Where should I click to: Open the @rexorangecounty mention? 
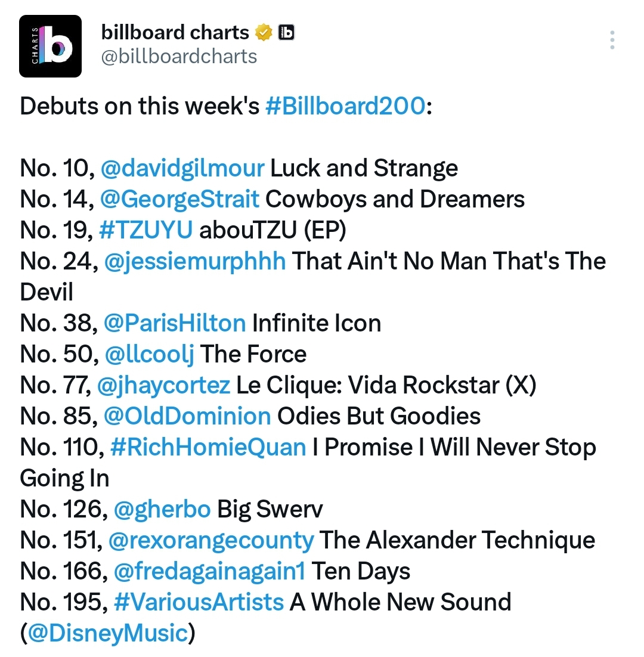[x=211, y=541]
